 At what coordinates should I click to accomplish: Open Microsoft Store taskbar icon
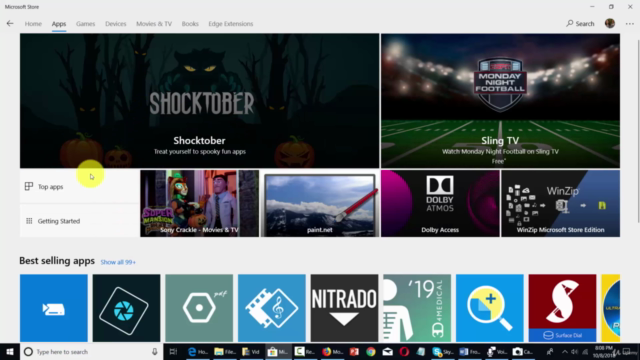point(278,351)
